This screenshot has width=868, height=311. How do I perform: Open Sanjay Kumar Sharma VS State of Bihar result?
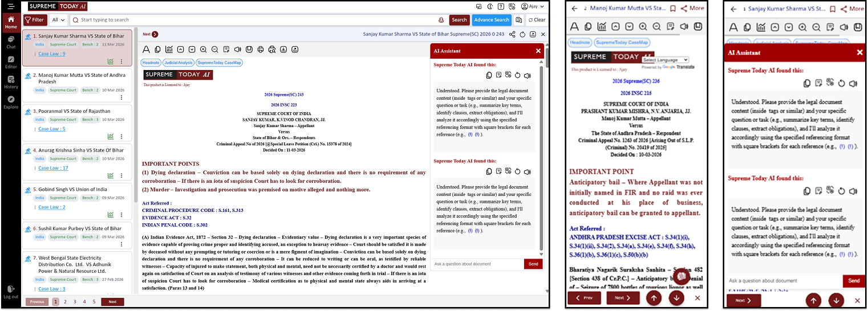pyautogui.click(x=78, y=48)
